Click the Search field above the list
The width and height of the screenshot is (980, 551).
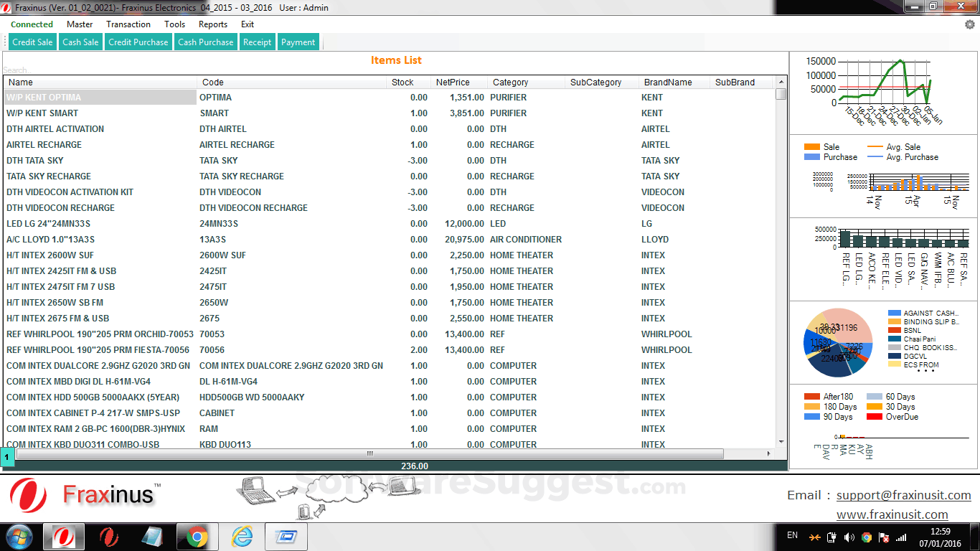point(143,70)
